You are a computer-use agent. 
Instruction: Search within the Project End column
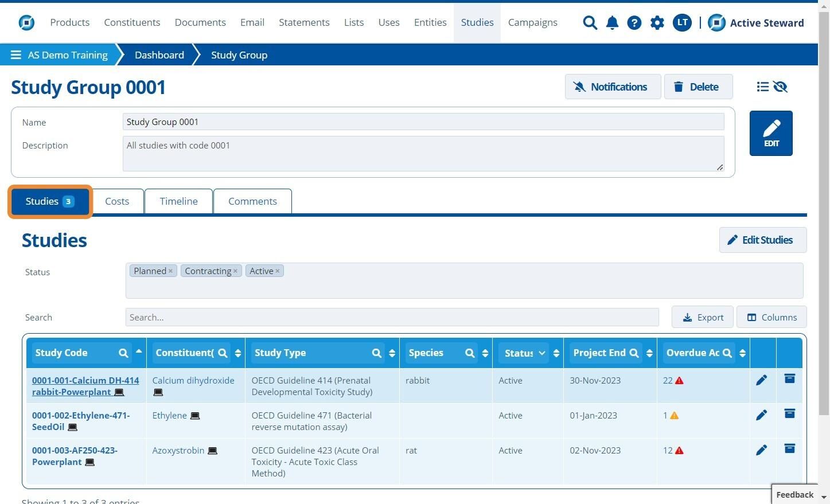[x=634, y=353]
